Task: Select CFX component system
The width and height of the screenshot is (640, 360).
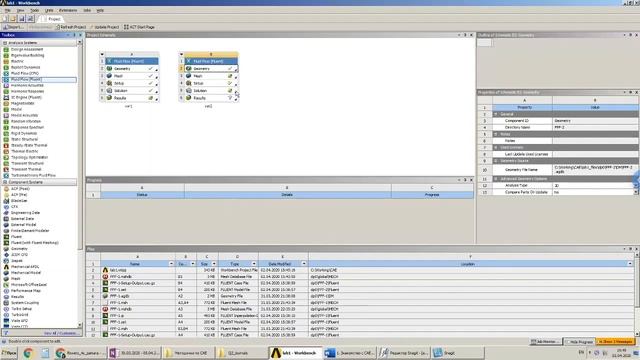Action: (15, 207)
